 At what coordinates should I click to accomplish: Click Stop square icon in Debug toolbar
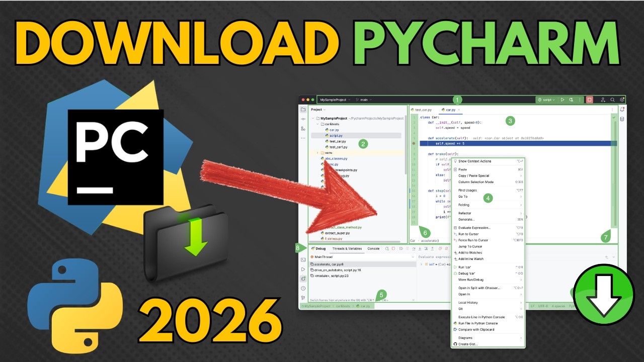pos(393,248)
